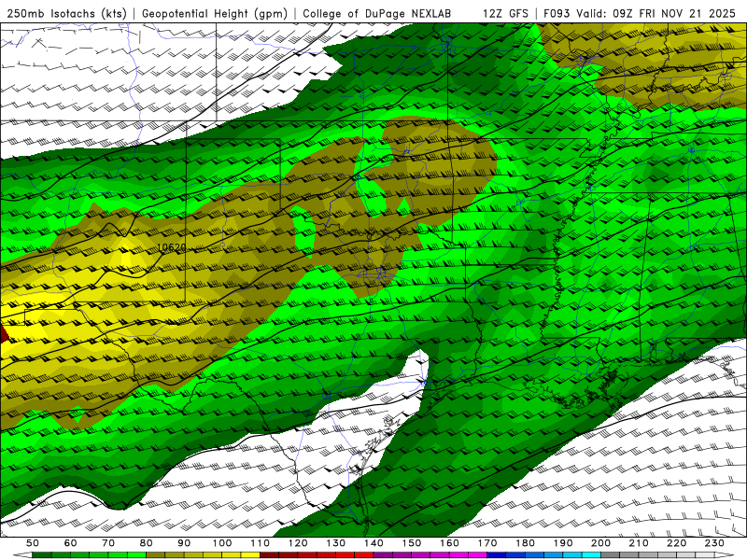Click the 200 label on the color scale
747x560 pixels.
(600, 543)
